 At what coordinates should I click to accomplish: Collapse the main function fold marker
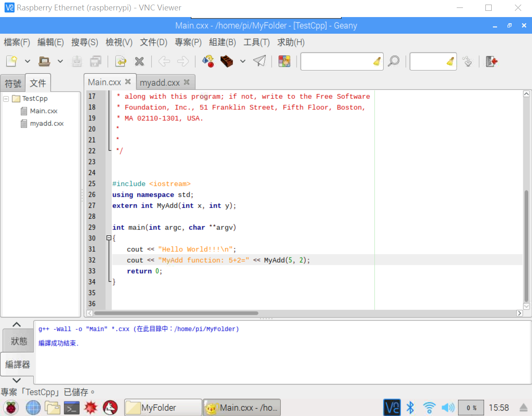(109, 238)
